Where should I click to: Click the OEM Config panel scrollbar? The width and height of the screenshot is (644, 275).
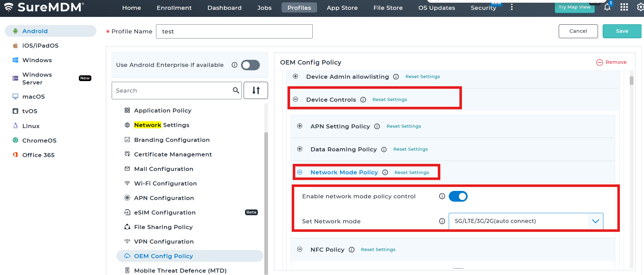pos(631,80)
